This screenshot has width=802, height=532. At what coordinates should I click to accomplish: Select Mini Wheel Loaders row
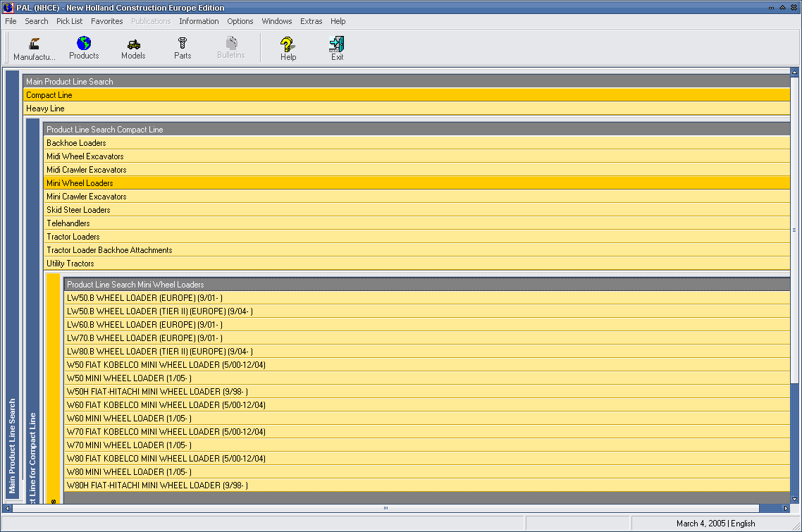click(x=417, y=183)
